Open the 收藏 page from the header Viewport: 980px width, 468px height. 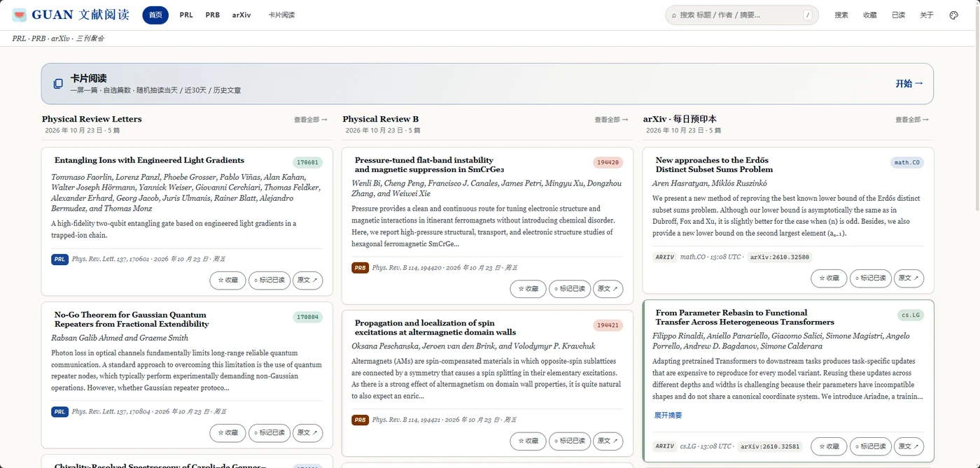(x=870, y=15)
